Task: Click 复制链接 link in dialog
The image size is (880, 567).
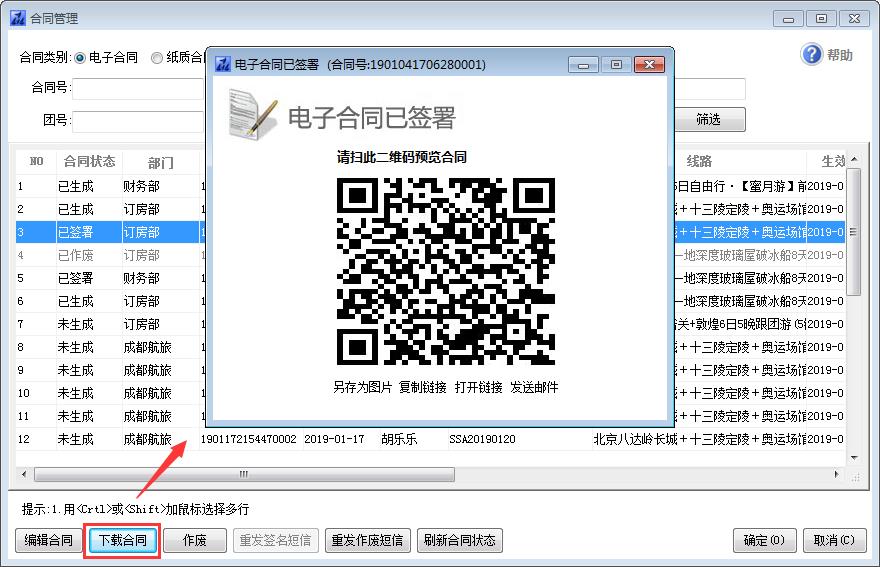Action: tap(423, 387)
